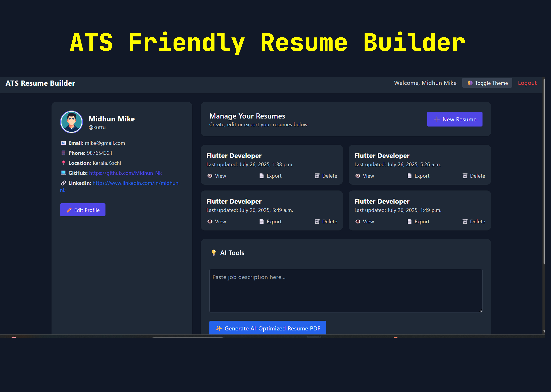Click Last updated July 26, 2025, 5:49 a.m.
This screenshot has width=551, height=392.
tap(250, 210)
